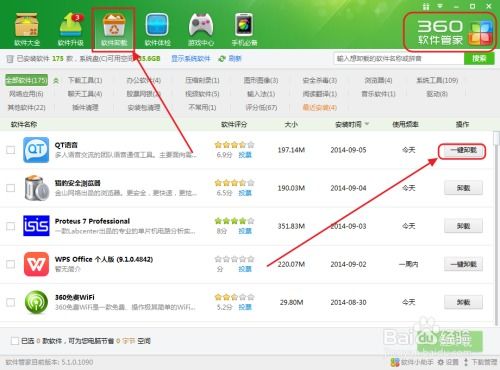The height and width of the screenshot is (370, 500).
Task: Select 安装包清理 category
Action: [144, 107]
